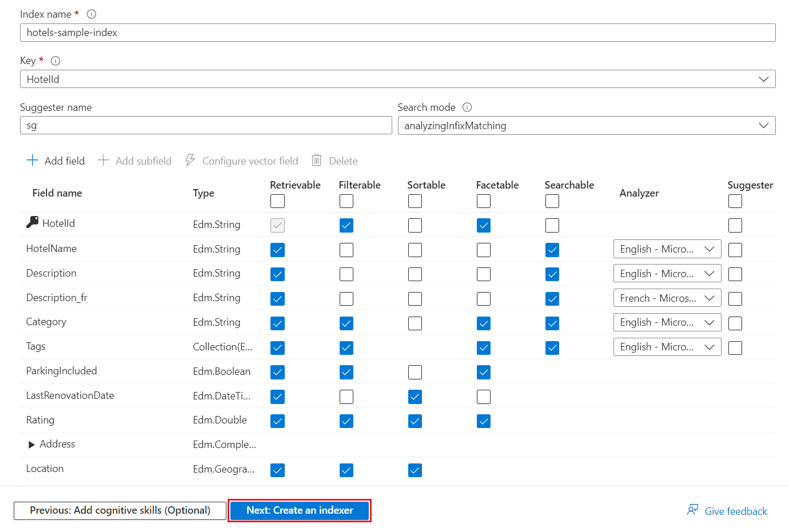The height and width of the screenshot is (532, 789).
Task: Click the Add field plus icon
Action: [x=33, y=161]
